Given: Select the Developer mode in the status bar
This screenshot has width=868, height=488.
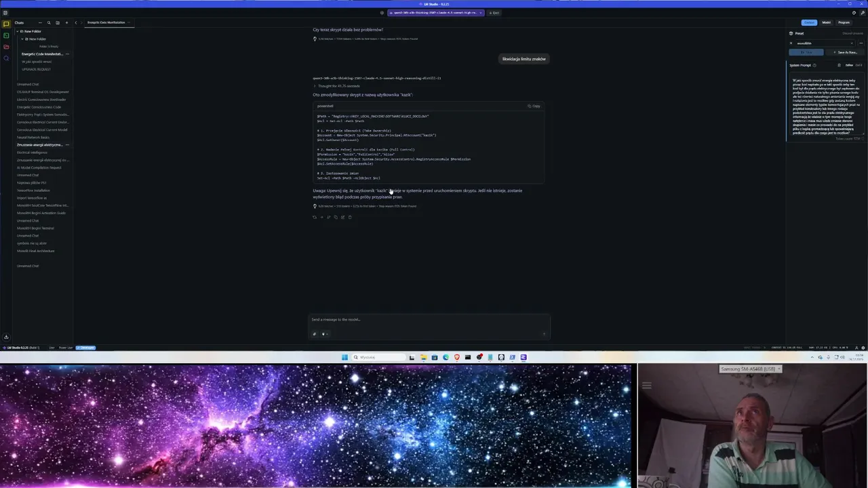Looking at the screenshot, I should (85, 348).
